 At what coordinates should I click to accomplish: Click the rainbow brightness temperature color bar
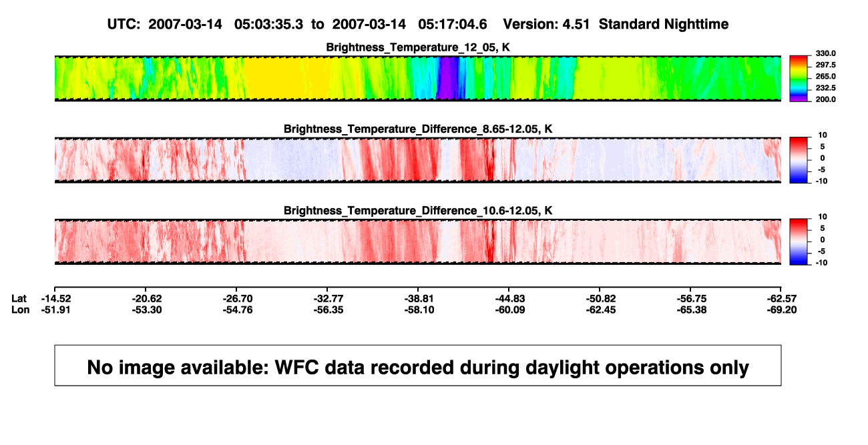point(799,78)
